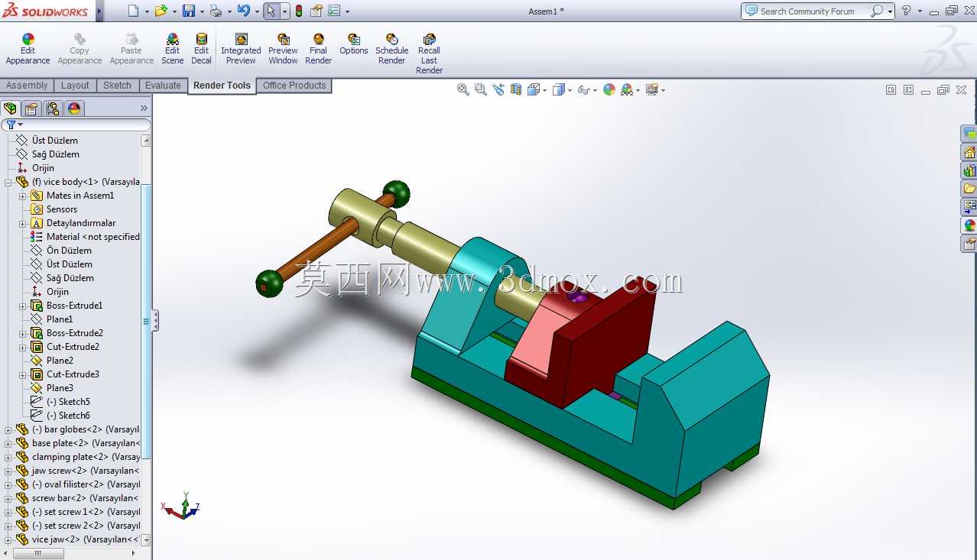The image size is (977, 560).
Task: Launch Final Render
Action: (x=319, y=49)
